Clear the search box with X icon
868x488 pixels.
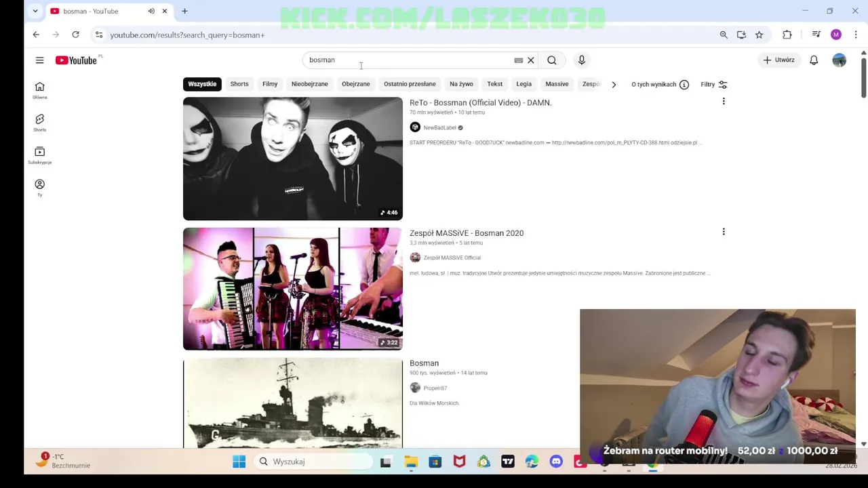coord(531,60)
